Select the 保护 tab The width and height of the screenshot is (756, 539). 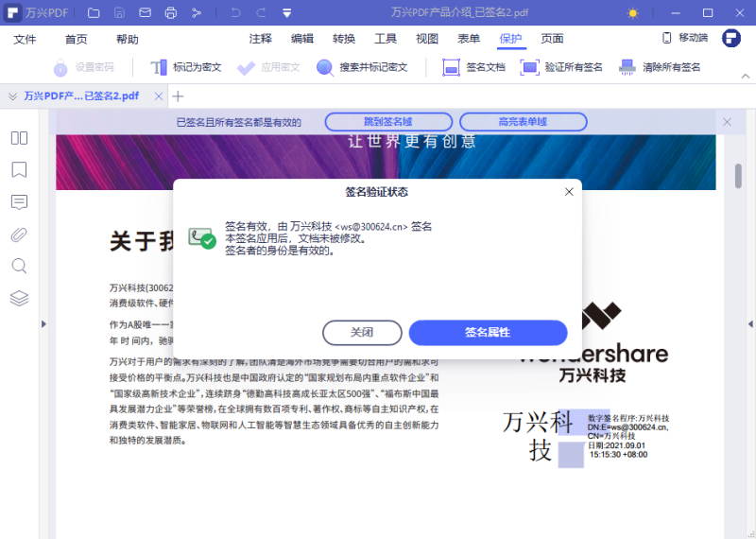point(510,39)
